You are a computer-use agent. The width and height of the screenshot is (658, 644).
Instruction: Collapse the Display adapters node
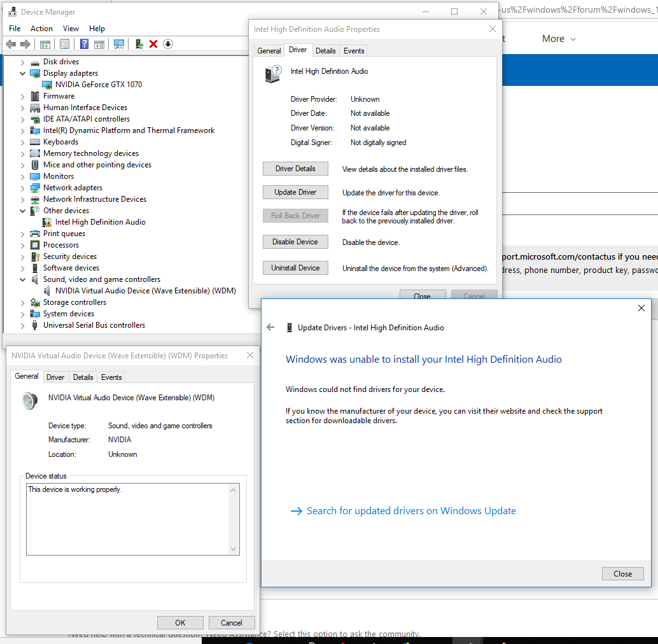[x=23, y=73]
